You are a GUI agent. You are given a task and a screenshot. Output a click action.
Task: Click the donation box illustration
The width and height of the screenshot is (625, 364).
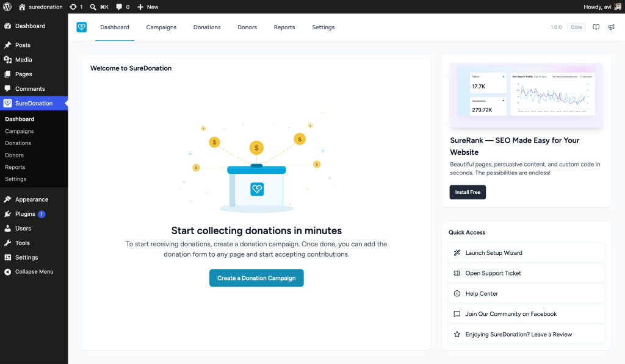point(256,163)
